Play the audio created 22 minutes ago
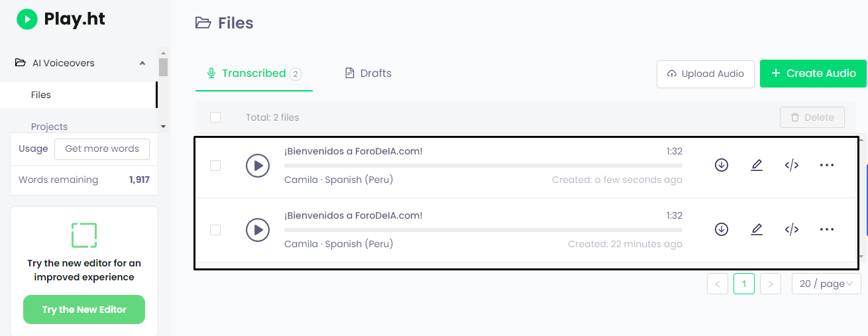 point(258,230)
